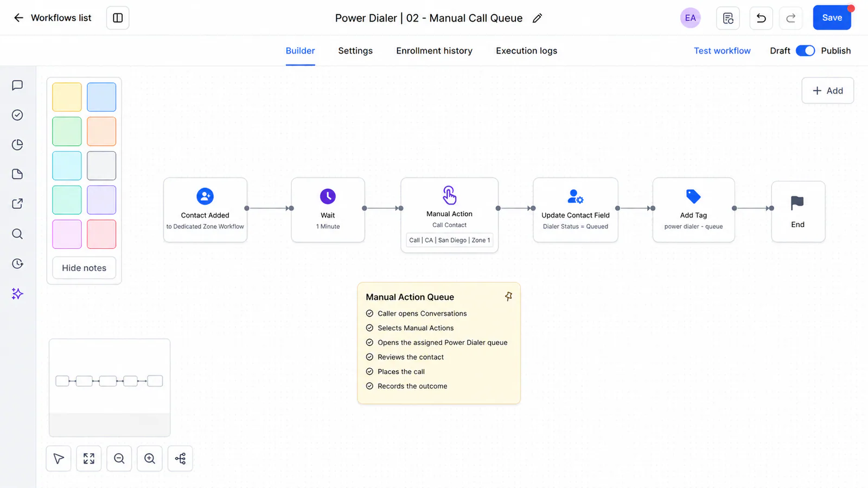Pick the pink-purple note color swatch
Image resolution: width=868 pixels, height=488 pixels.
(67, 234)
